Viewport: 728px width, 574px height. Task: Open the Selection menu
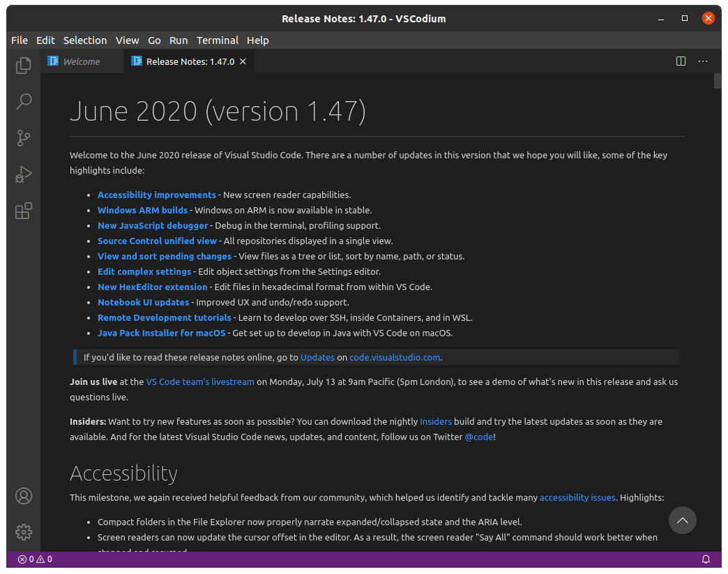pos(85,40)
